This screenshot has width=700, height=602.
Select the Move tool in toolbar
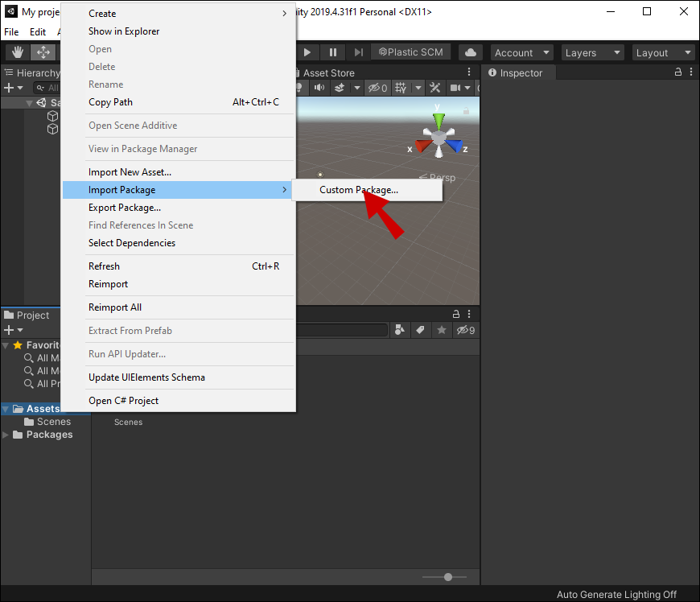pyautogui.click(x=43, y=52)
